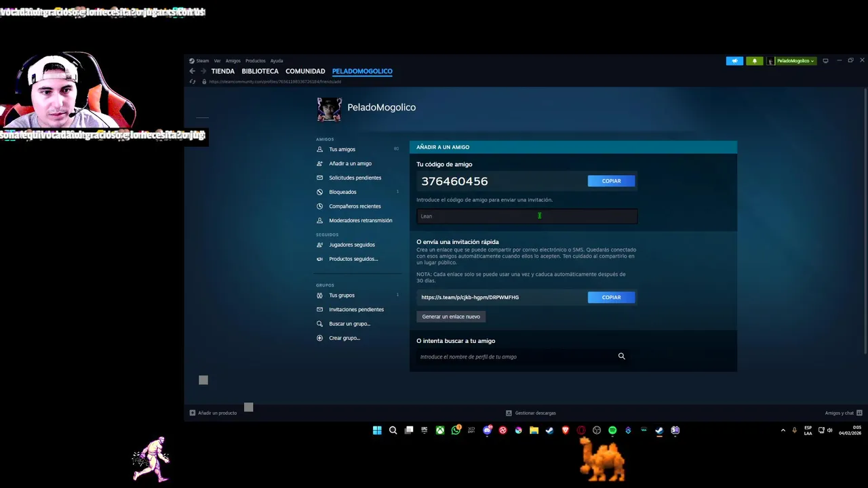Open Spotify from the taskbar
The image size is (868, 488).
click(612, 430)
